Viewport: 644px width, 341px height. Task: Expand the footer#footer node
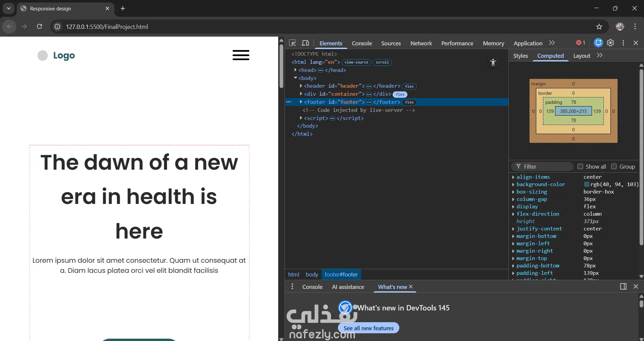pos(301,102)
